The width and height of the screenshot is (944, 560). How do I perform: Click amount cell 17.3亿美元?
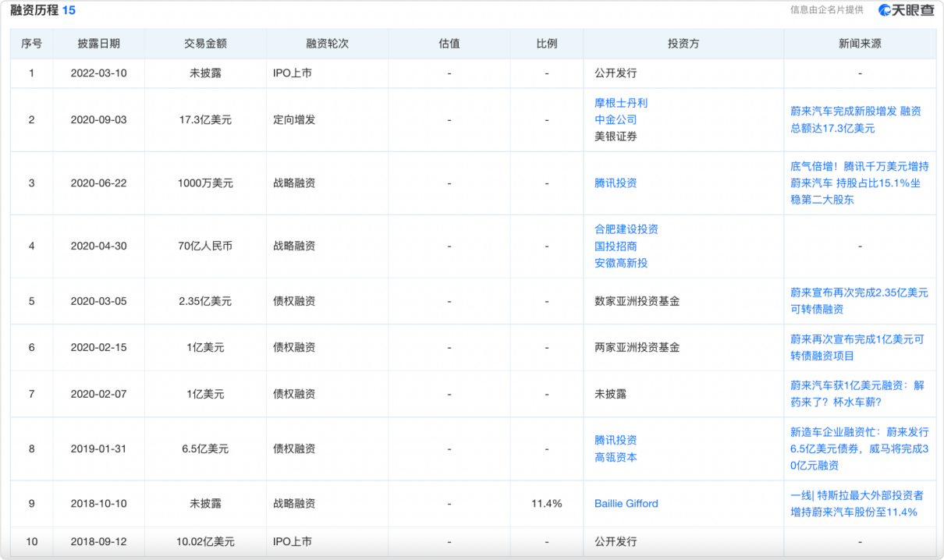[205, 120]
